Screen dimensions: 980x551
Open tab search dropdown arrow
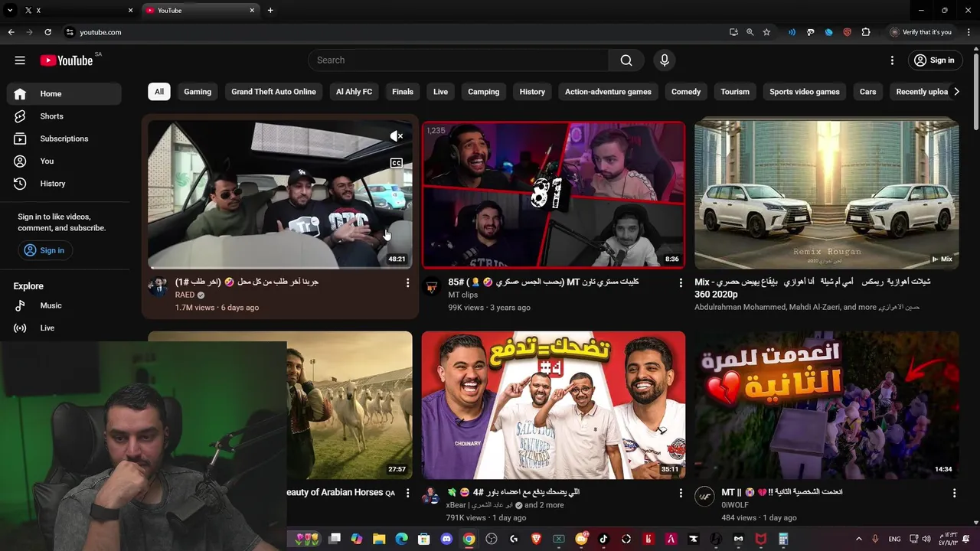pos(10,10)
